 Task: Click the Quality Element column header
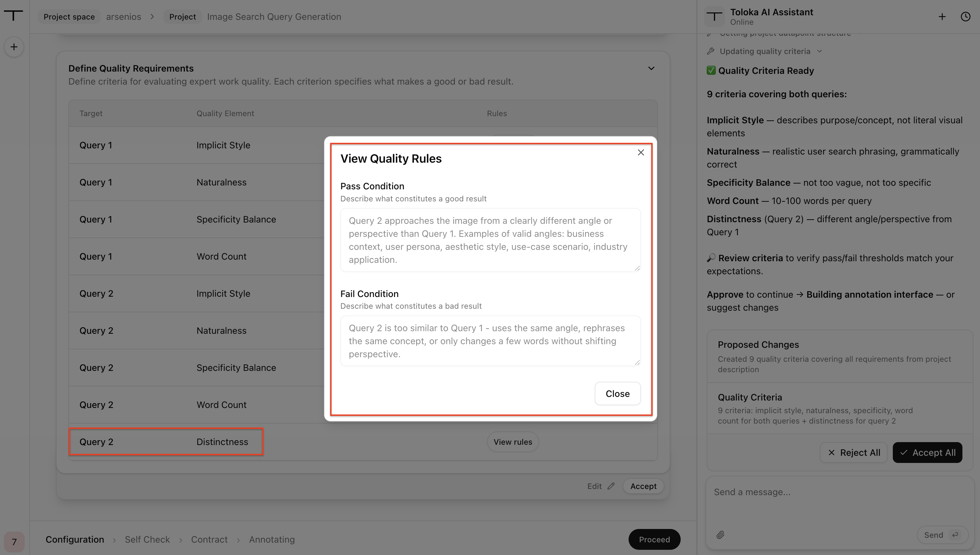[x=225, y=113]
